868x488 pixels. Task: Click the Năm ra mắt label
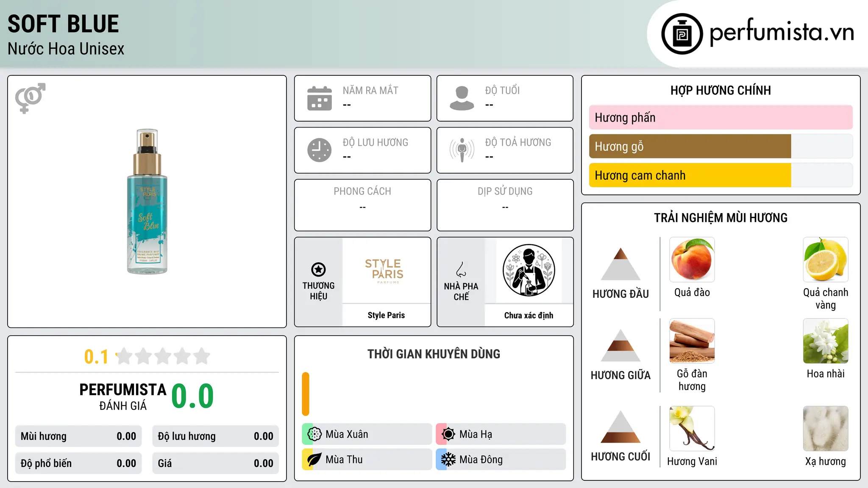click(x=370, y=90)
